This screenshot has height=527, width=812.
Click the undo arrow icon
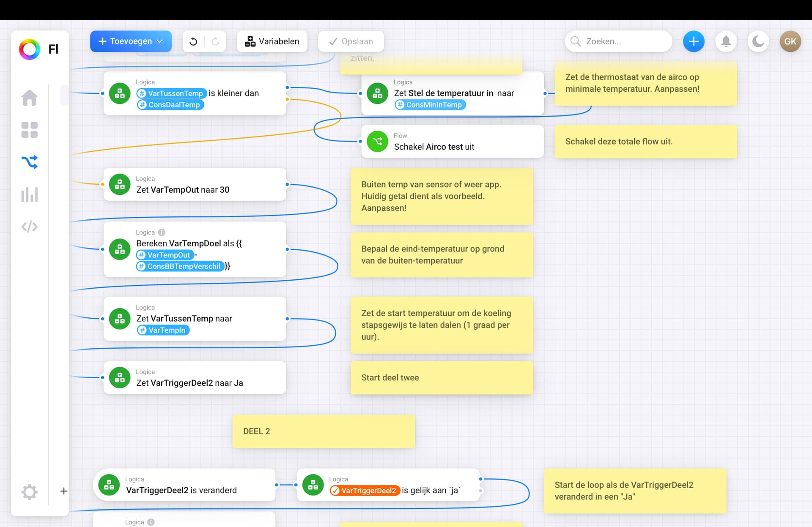tap(193, 41)
